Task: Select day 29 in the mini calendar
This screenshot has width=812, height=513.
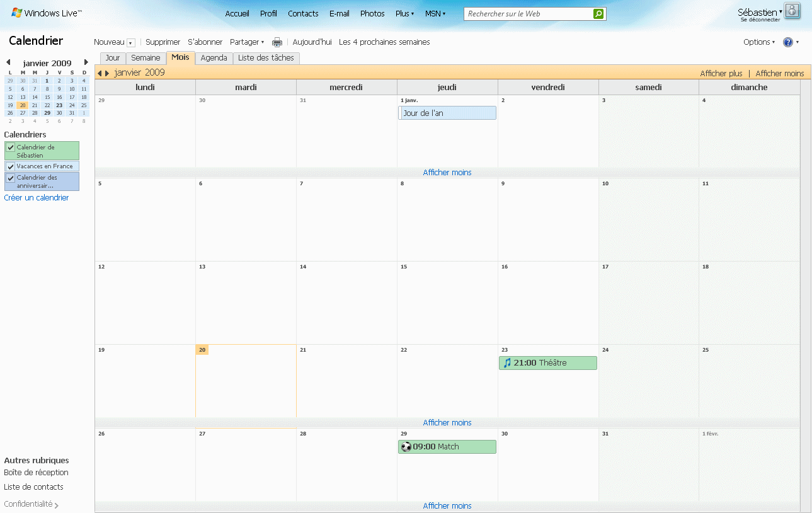Action: tap(47, 113)
